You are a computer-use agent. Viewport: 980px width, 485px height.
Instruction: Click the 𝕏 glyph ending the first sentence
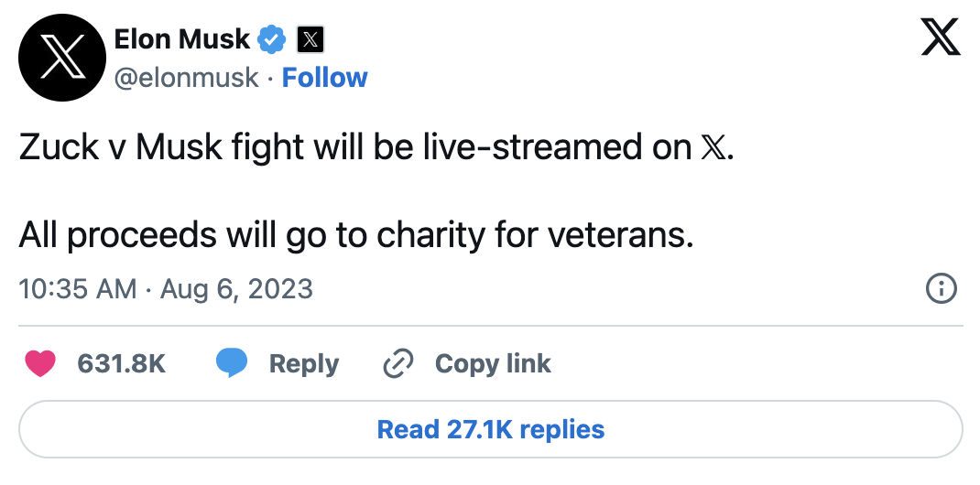(712, 149)
